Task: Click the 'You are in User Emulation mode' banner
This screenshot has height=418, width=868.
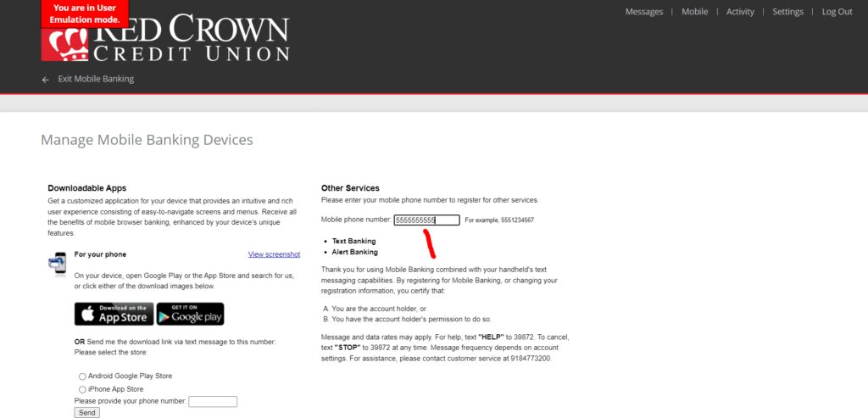Action: pos(86,14)
